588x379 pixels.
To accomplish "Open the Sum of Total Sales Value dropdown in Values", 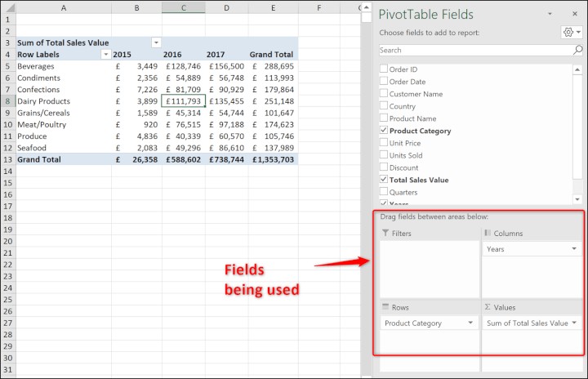I will click(x=574, y=323).
